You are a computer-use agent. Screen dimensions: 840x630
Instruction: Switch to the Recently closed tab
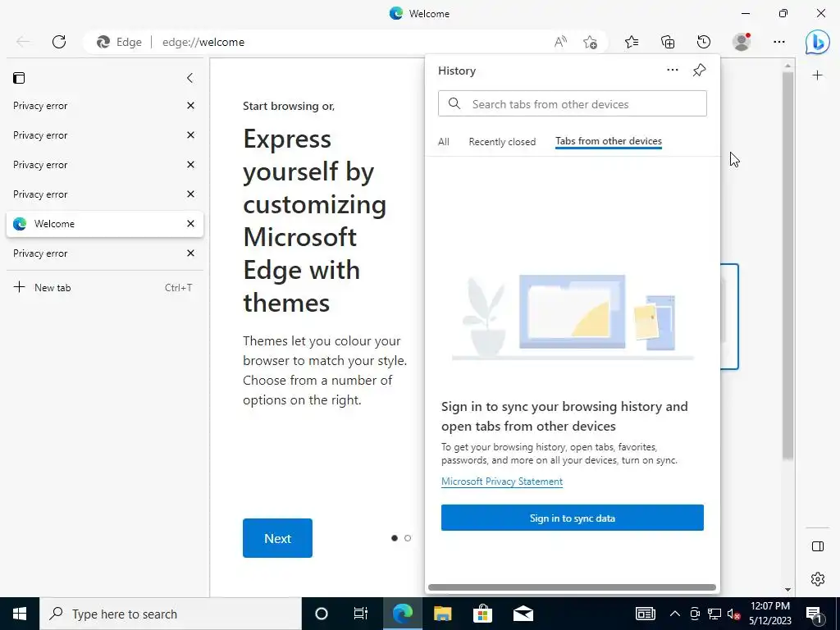click(x=502, y=141)
